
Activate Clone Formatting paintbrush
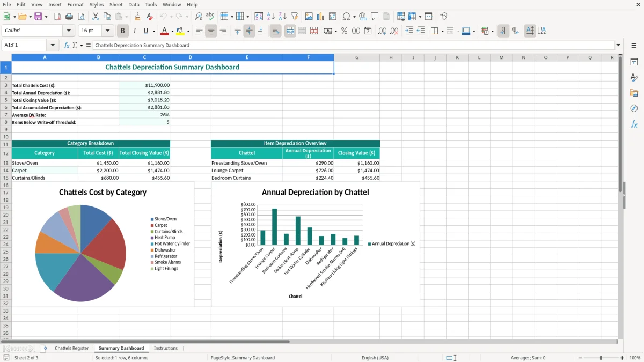[x=138, y=17]
